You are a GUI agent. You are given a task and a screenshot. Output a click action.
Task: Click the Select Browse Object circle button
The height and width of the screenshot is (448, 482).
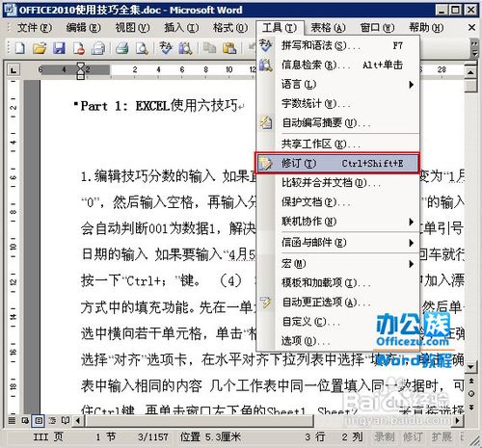471,394
